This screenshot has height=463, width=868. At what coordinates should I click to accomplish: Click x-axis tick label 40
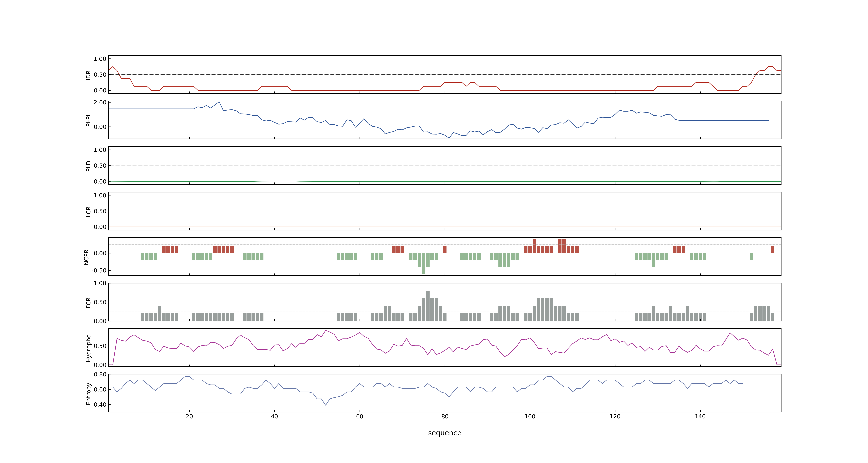(275, 416)
